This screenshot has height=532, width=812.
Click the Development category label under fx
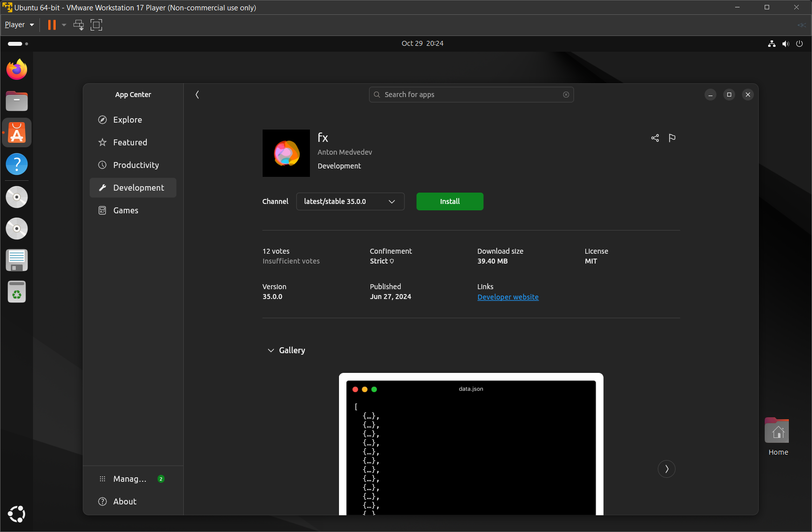(x=339, y=166)
